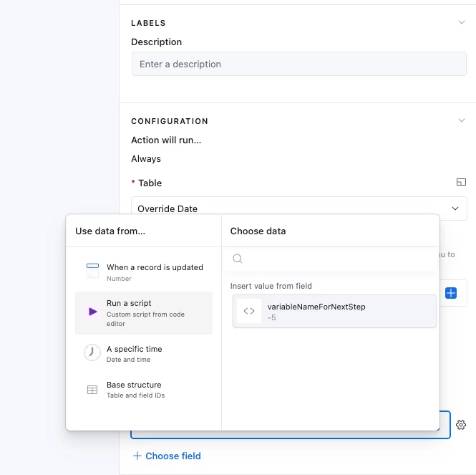
Task: Focus the Choose data search box
Action: coord(331,259)
